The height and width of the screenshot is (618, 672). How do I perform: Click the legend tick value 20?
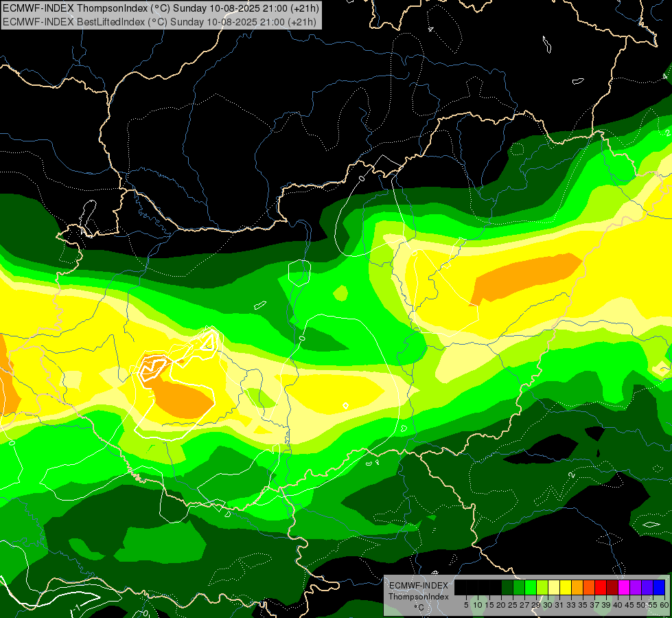tap(501, 605)
